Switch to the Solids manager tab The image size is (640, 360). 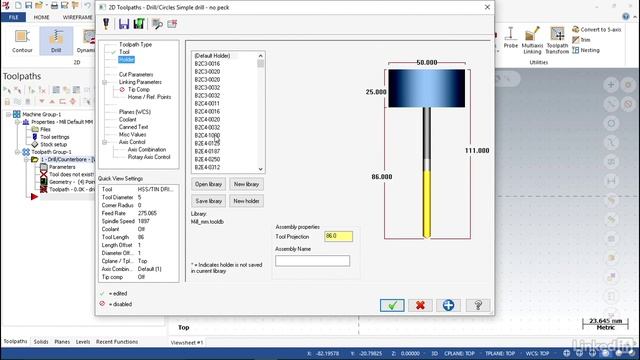[41, 342]
